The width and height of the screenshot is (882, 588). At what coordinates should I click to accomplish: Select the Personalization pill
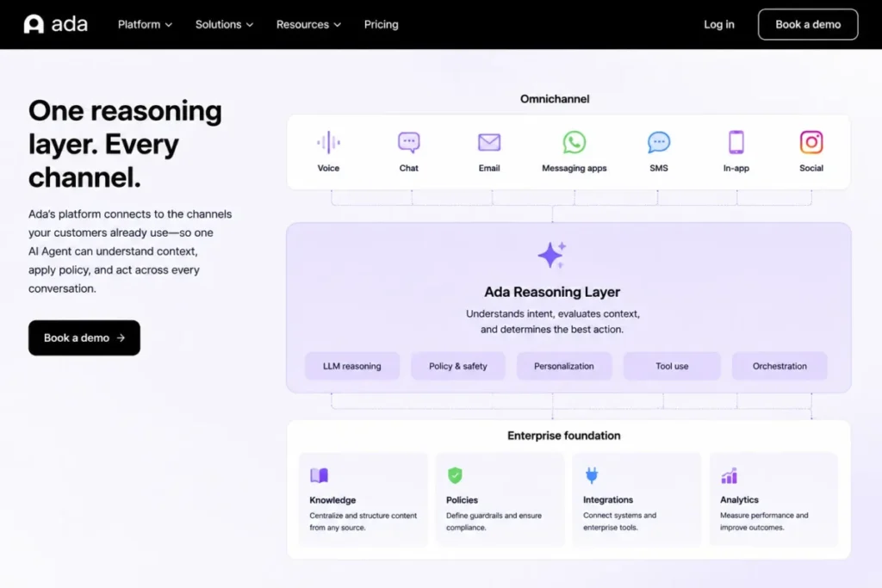pyautogui.click(x=563, y=366)
